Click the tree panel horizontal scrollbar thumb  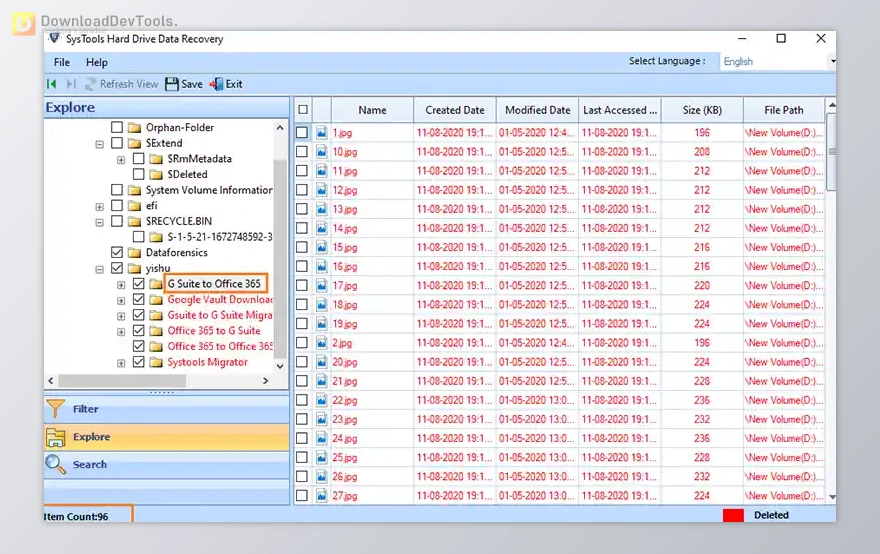click(122, 381)
